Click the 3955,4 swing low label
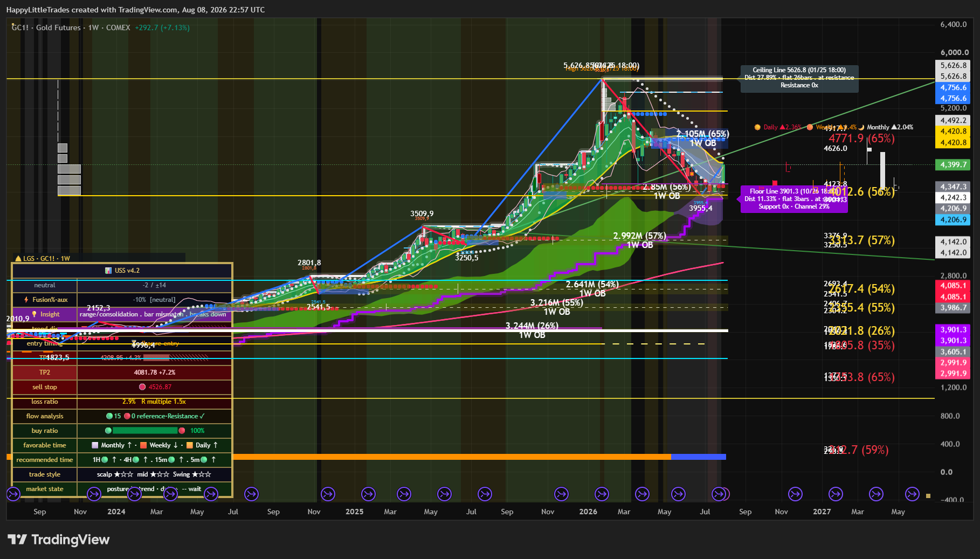Viewport: 980px width, 559px height. pyautogui.click(x=701, y=209)
